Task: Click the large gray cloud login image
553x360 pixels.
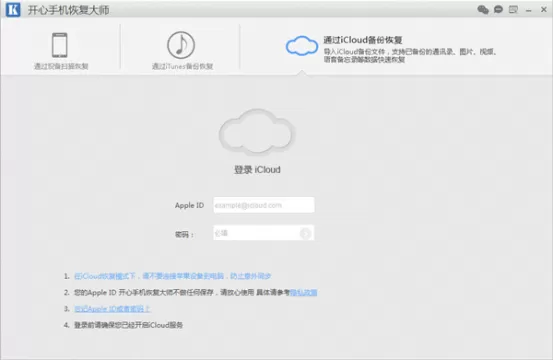Action: 257,132
